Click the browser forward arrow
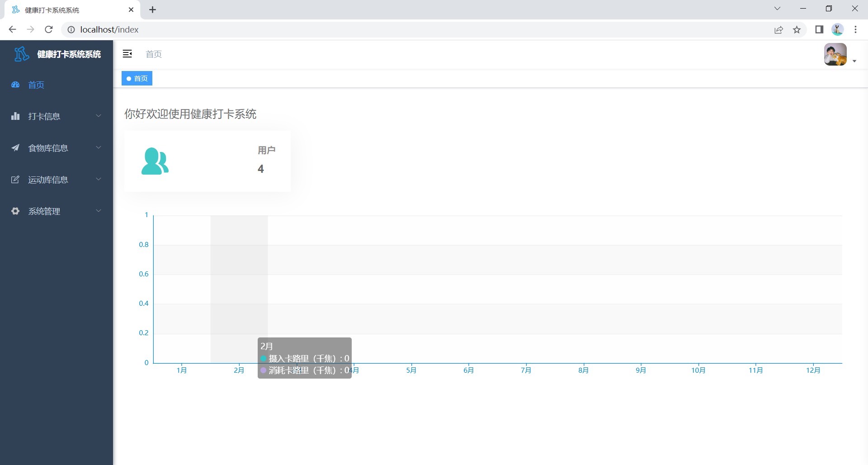Viewport: 868px width, 465px height. [30, 29]
